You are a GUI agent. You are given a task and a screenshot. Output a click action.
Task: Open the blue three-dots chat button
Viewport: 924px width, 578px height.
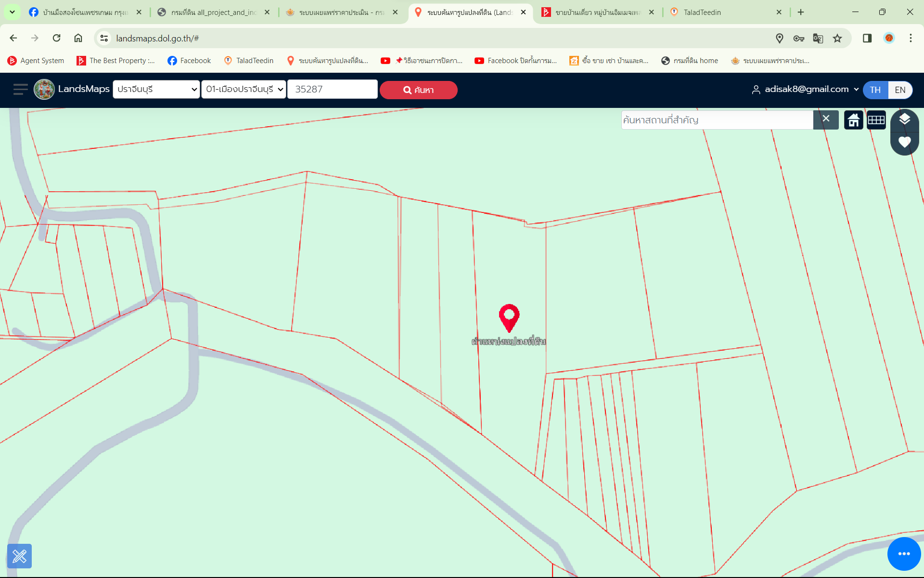(x=904, y=554)
